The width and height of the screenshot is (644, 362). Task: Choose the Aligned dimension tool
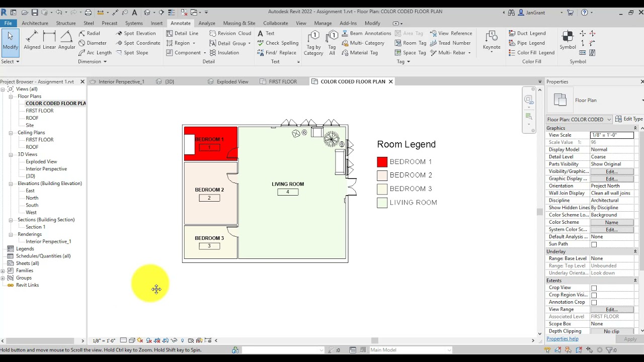(x=32, y=41)
